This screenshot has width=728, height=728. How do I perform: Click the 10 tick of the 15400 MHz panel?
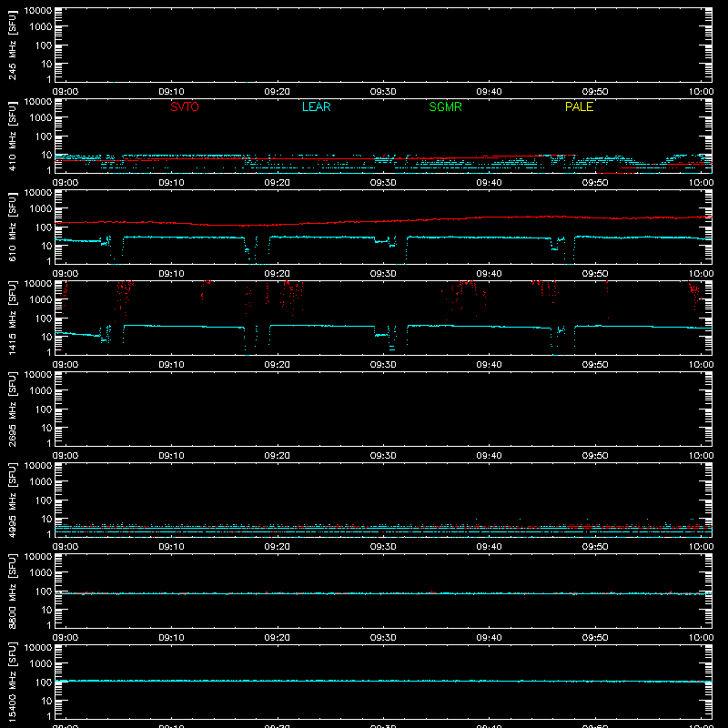[46, 701]
